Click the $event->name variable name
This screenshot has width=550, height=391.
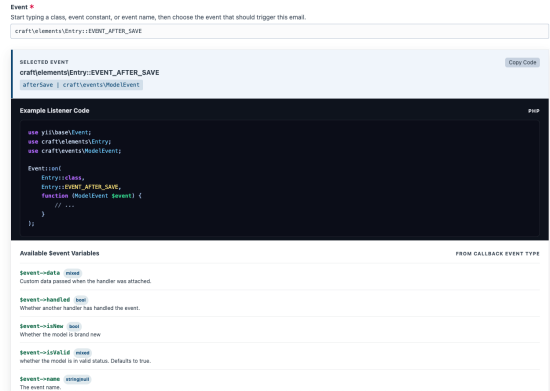(40, 379)
